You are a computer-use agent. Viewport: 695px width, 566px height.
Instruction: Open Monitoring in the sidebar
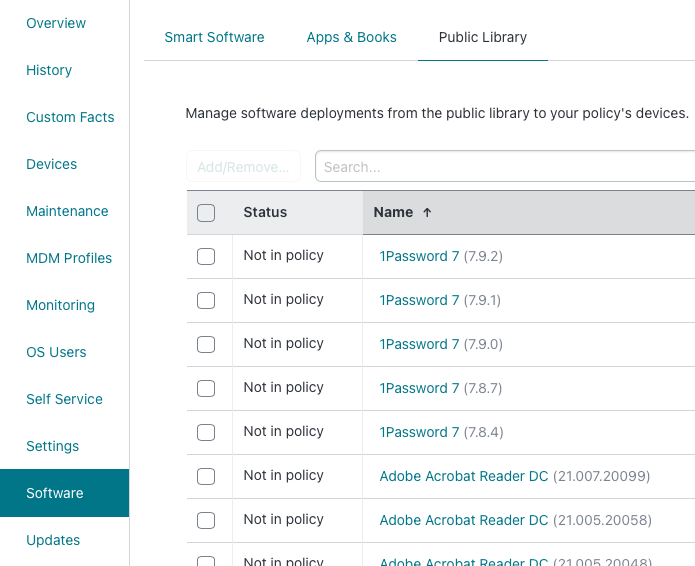click(60, 305)
